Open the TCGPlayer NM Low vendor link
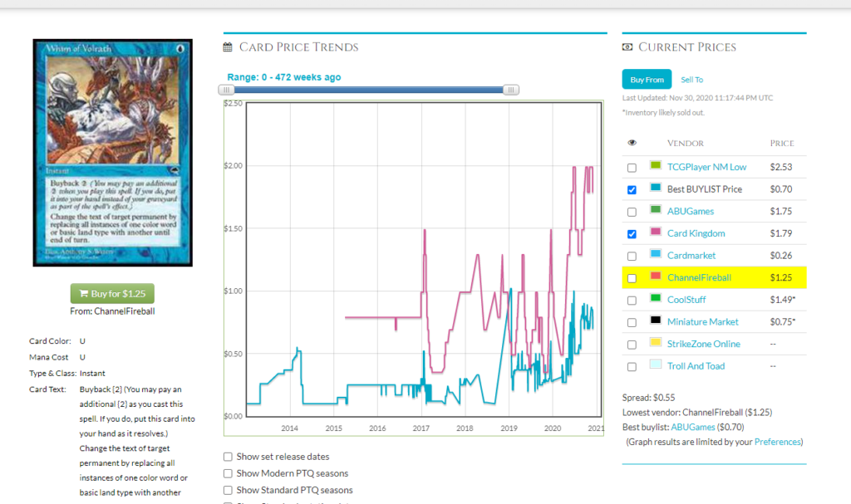 click(706, 167)
